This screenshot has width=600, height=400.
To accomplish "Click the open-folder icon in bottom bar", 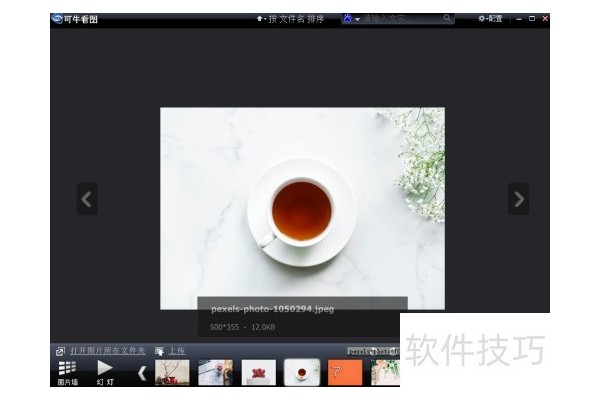I will (x=60, y=351).
